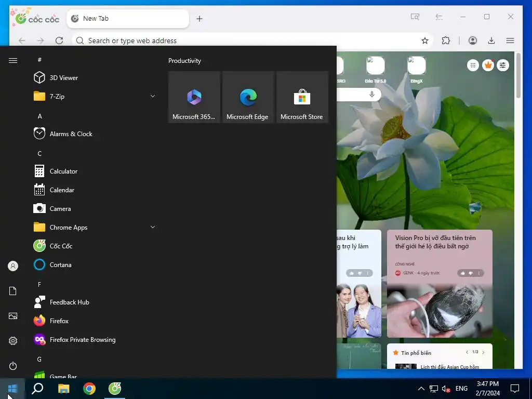Image resolution: width=532 pixels, height=399 pixels.
Task: Open three-dot menu on Vision Pro card
Action: coord(478,273)
